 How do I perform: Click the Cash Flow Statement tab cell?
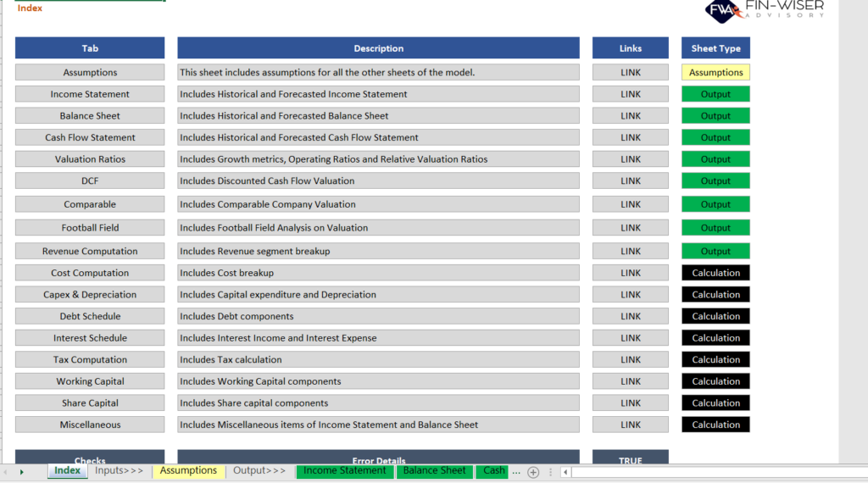[90, 138]
